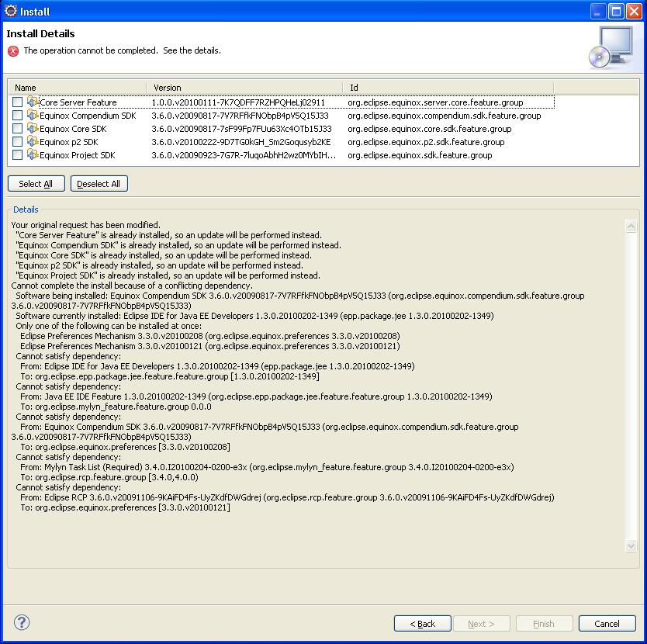647x644 pixels.
Task: Click the Equinox Core SDK feature icon
Action: point(33,128)
